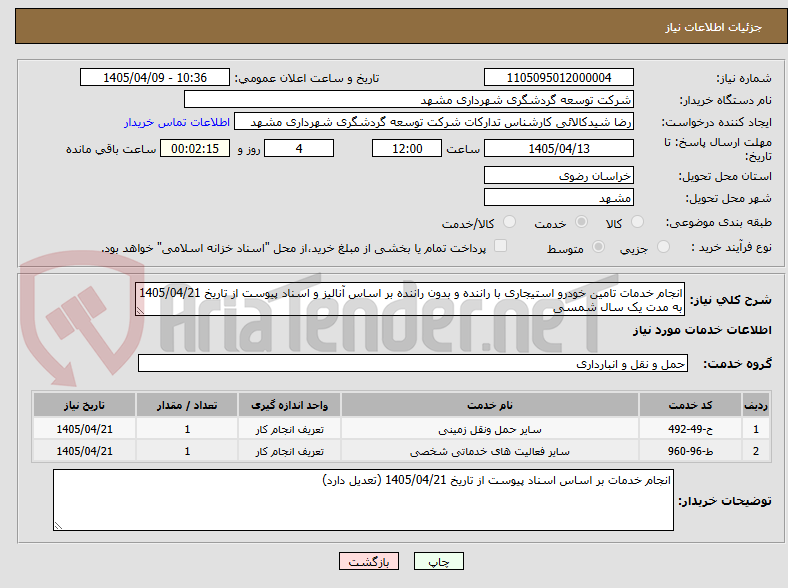Image resolution: width=788 pixels, height=588 pixels.
Task: Click the تاریخ نیاز column header
Action: [84, 405]
